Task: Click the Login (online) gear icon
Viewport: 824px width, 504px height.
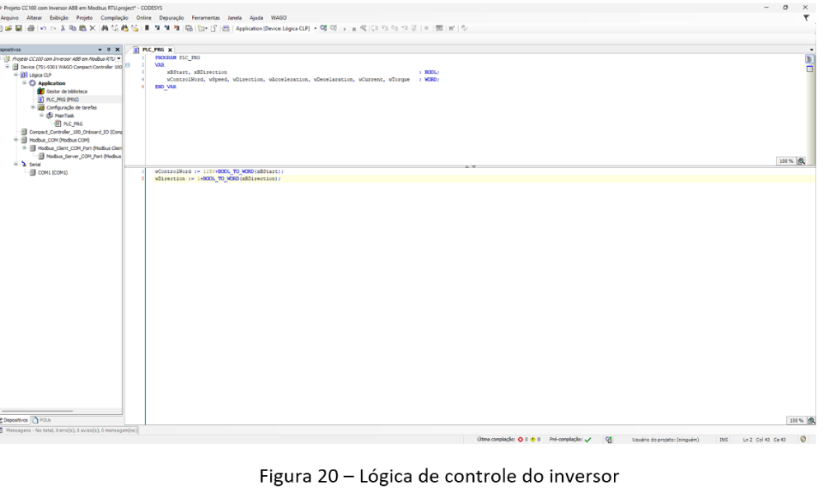Action: pyautogui.click(x=324, y=27)
